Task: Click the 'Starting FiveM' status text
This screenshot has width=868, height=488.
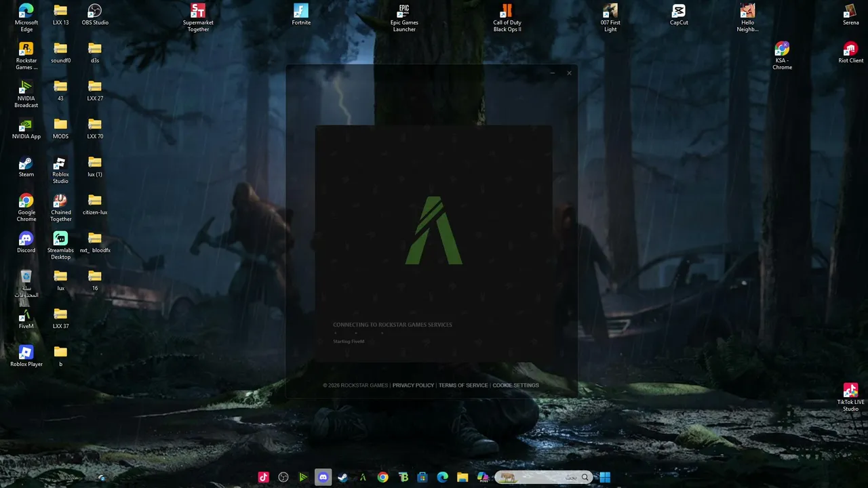Action: click(x=349, y=341)
